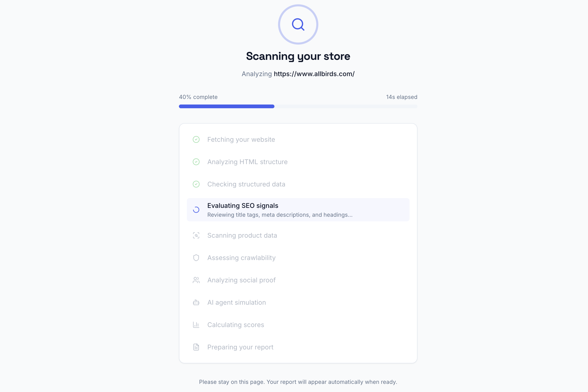Click the magnifying glass scan icon
This screenshot has width=588, height=392.
pyautogui.click(x=298, y=24)
